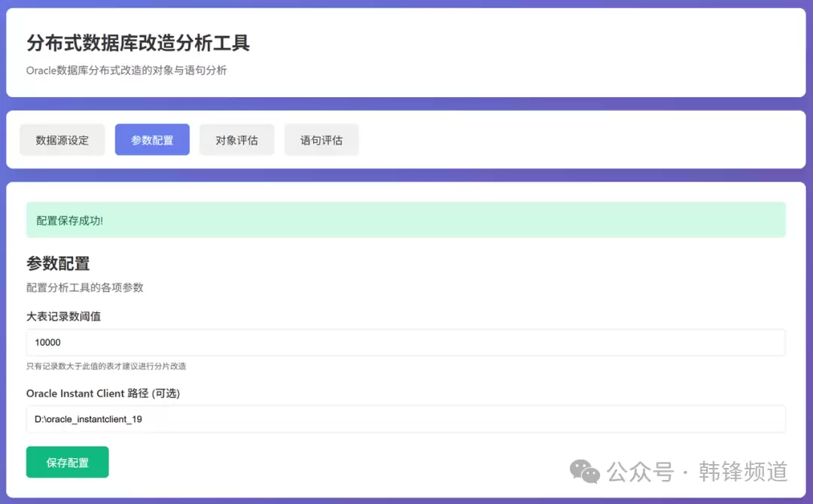The image size is (813, 504).
Task: Switch to the 对象评估 tab
Action: tap(236, 140)
